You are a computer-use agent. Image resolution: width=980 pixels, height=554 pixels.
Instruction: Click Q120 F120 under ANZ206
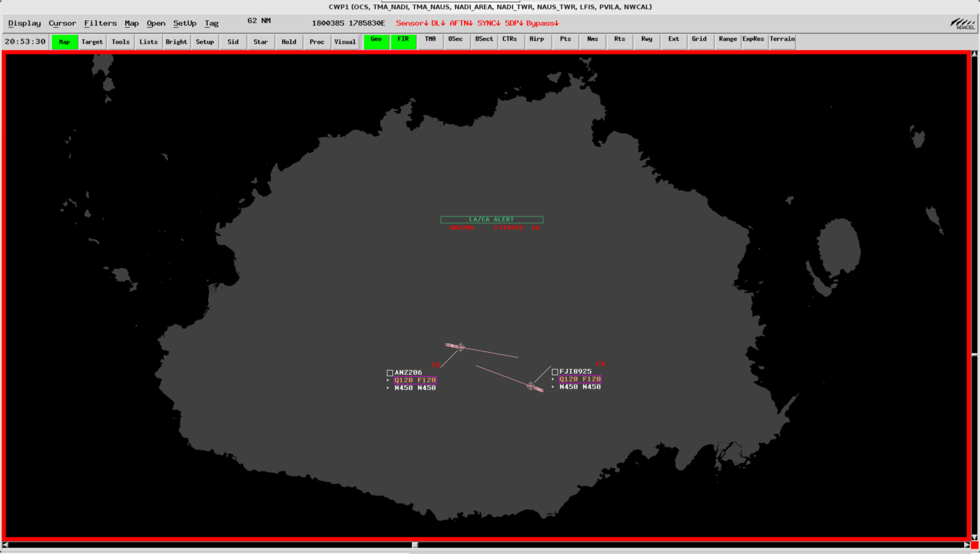pos(415,380)
